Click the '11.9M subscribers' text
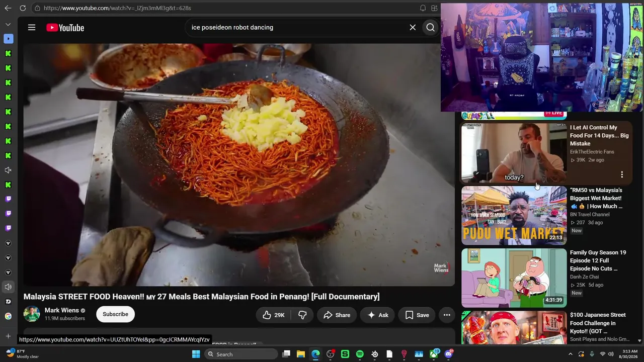 (64, 319)
